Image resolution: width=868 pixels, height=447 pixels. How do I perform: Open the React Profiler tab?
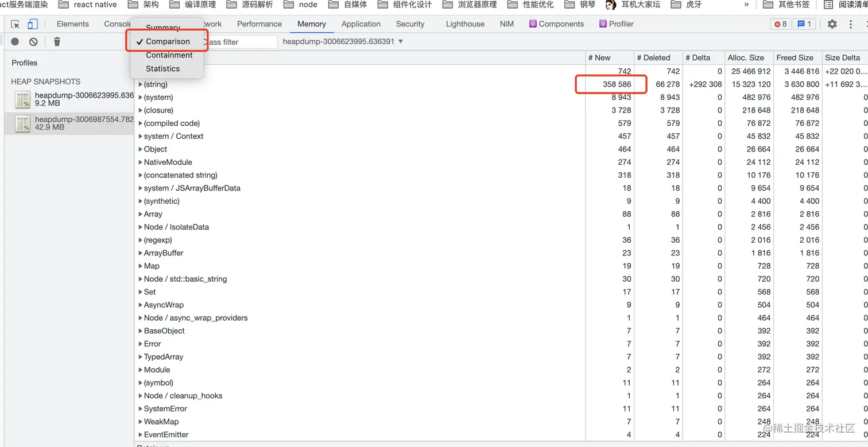coord(617,24)
